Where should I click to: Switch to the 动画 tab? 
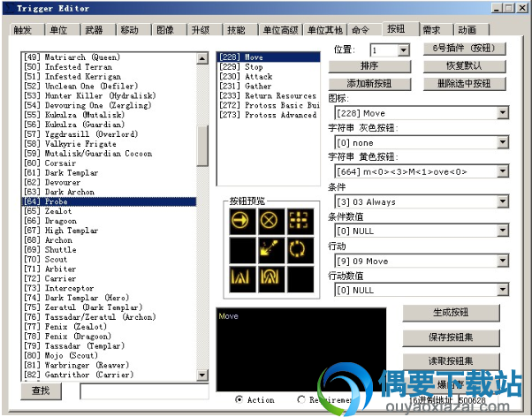pos(471,30)
